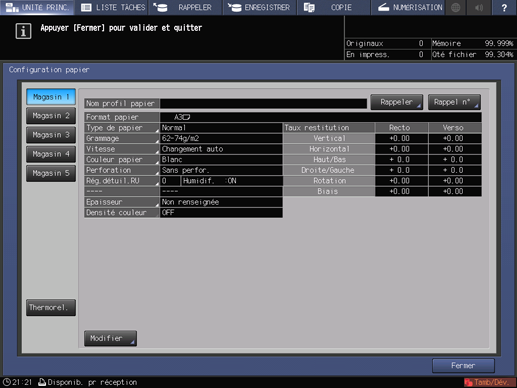Open the Rég.détuil.RU setting
Image resolution: width=517 pixels, height=388 pixels.
(x=122, y=181)
